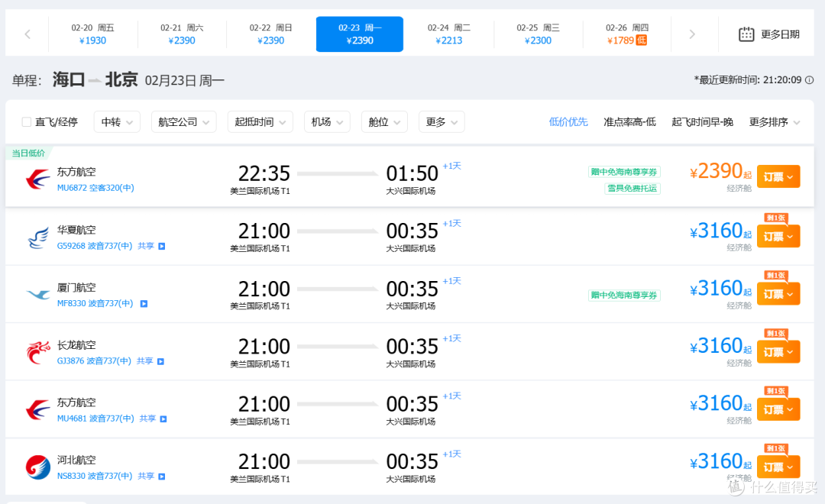Click 订票 for 华夏航空 G59268
The height and width of the screenshot is (504, 825).
[778, 237]
